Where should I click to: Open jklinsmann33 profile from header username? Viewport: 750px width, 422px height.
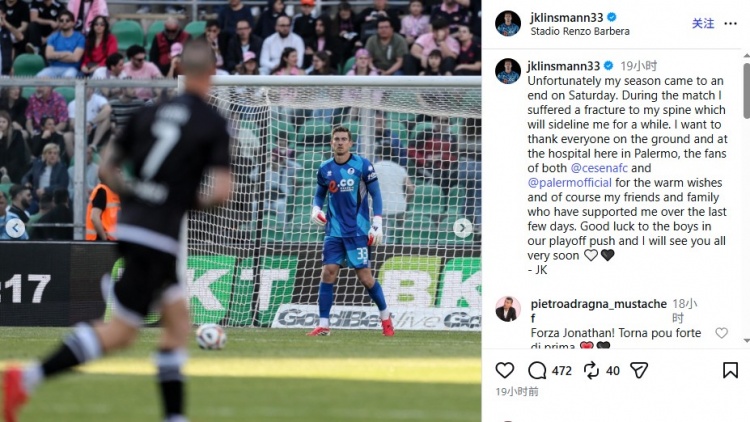coord(566,17)
